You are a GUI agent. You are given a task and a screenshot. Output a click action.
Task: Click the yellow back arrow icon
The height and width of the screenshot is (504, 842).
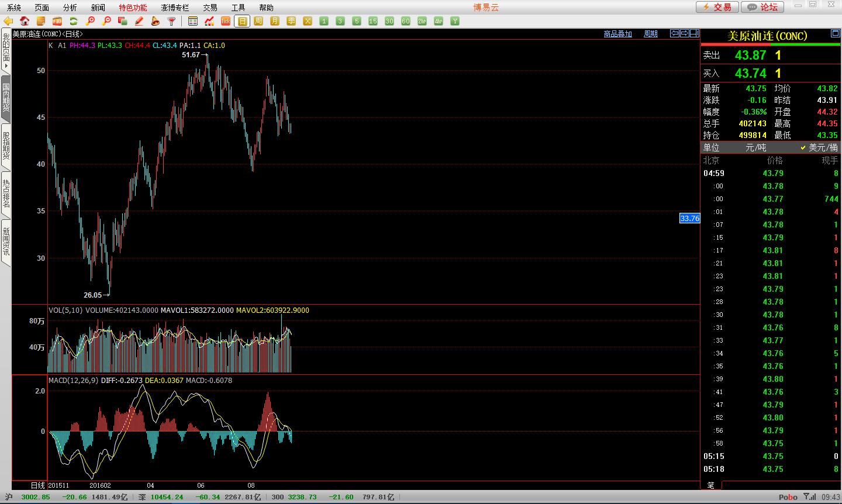click(x=8, y=21)
